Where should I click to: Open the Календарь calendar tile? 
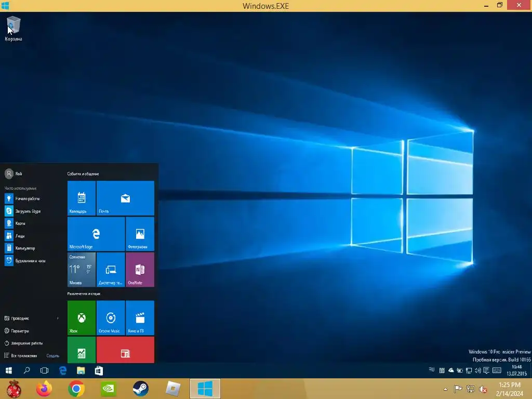[x=82, y=198]
